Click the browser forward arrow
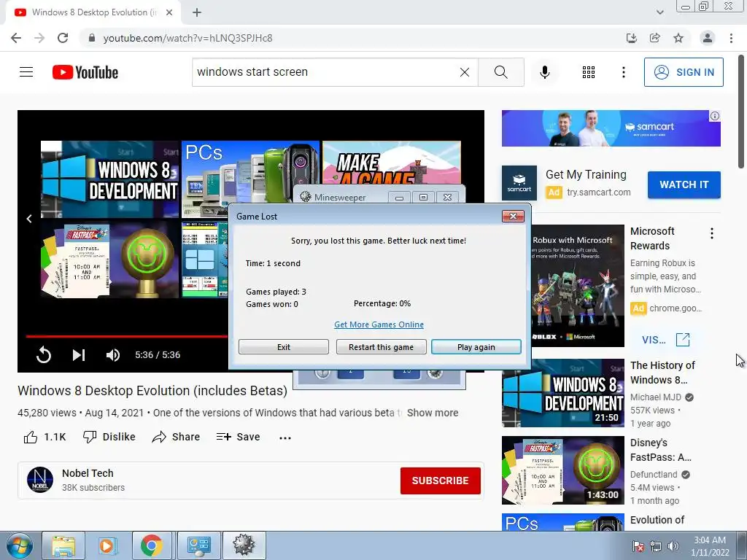This screenshot has height=560, width=747. coord(39,38)
